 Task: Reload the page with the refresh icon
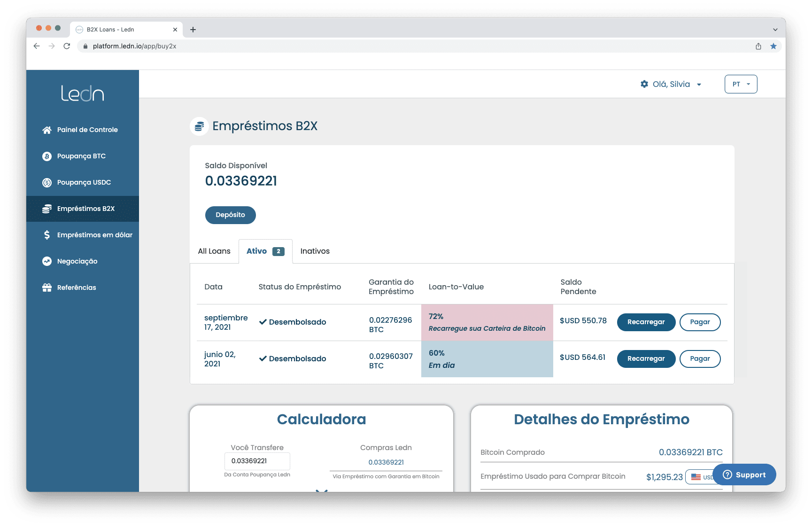point(67,46)
